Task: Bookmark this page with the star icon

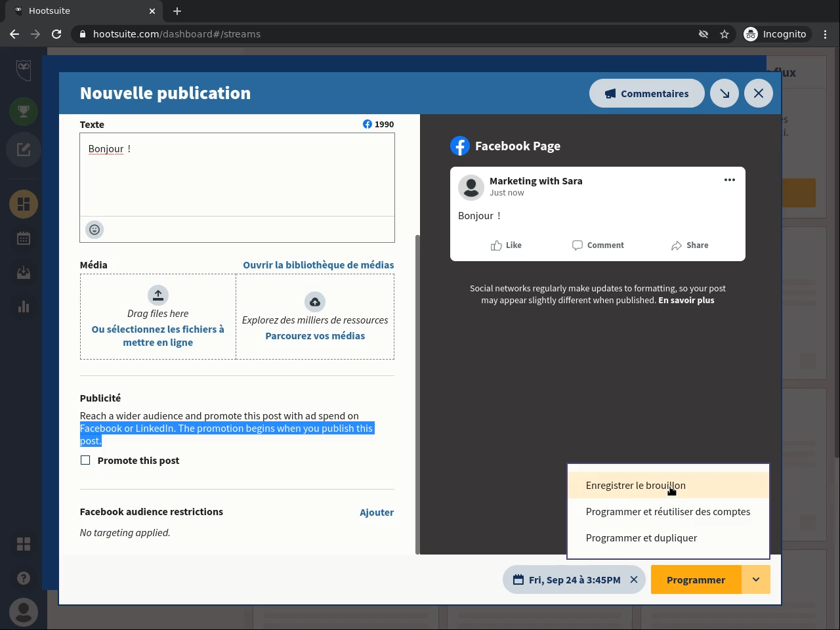Action: pos(724,34)
